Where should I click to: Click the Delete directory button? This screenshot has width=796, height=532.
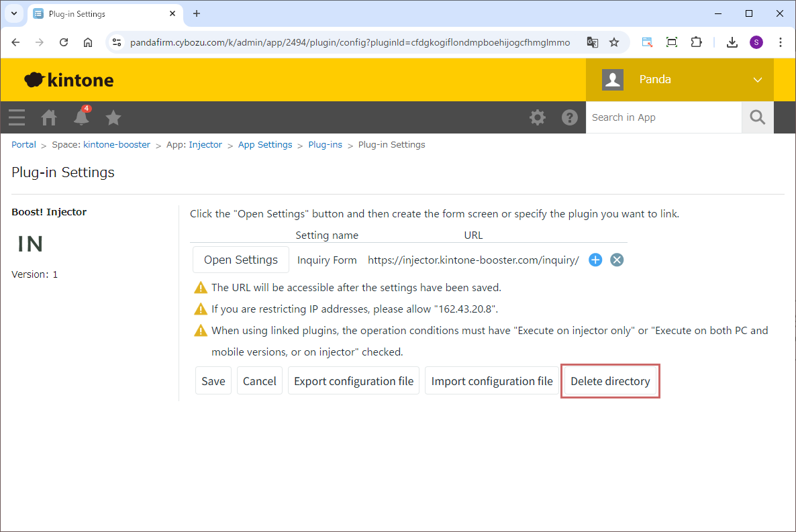(x=610, y=381)
